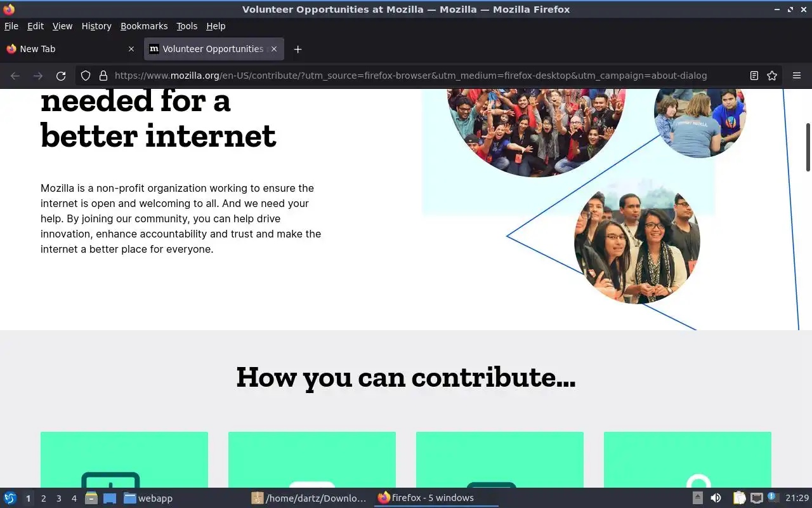Click the second green contribute card

pyautogui.click(x=312, y=460)
